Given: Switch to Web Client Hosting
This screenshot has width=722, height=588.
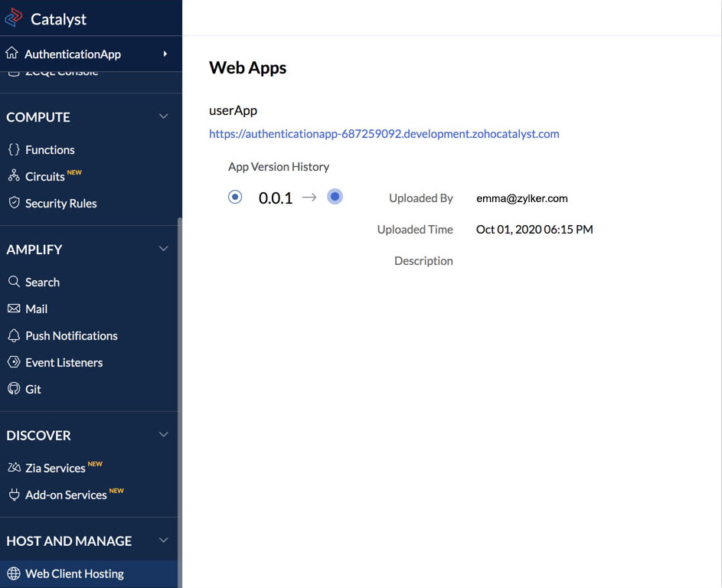Looking at the screenshot, I should pyautogui.click(x=74, y=573).
